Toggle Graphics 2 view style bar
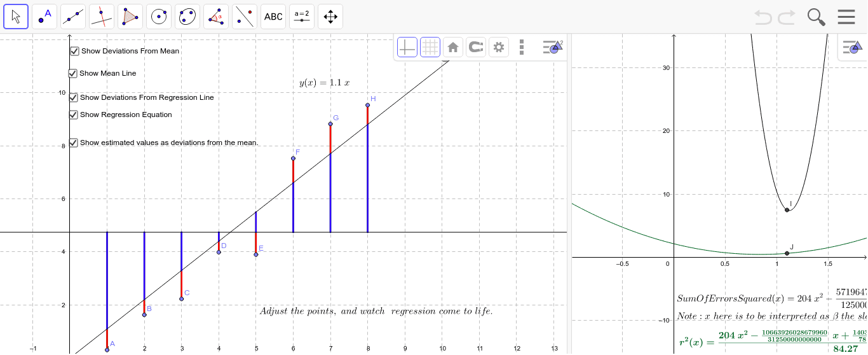The image size is (868, 355). [852, 46]
